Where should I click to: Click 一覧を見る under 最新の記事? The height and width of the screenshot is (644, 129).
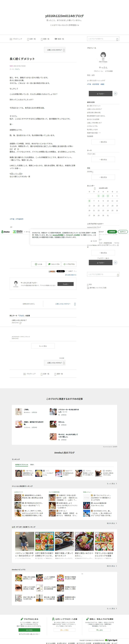tap(103, 142)
